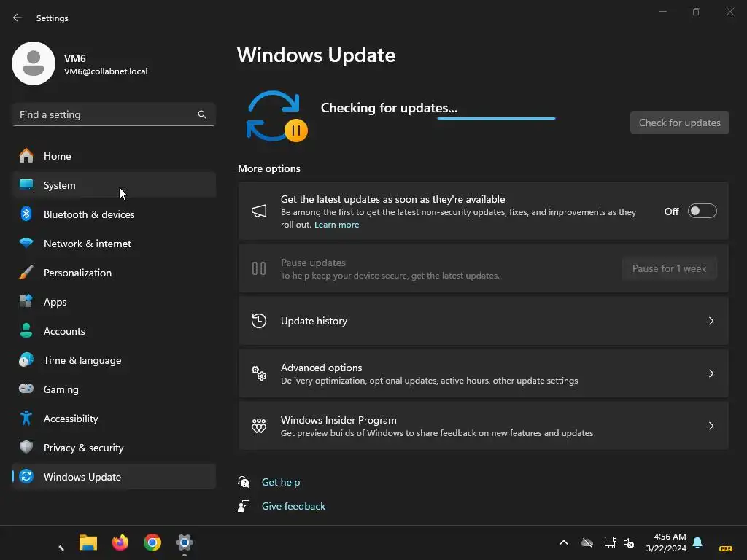Click the Home icon in sidebar
747x560 pixels.
click(x=26, y=156)
